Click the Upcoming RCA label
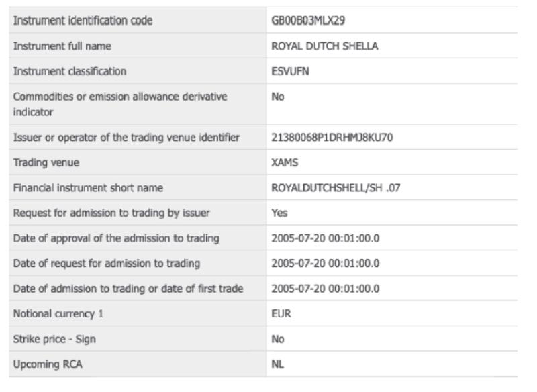The image size is (537, 392). tap(48, 364)
